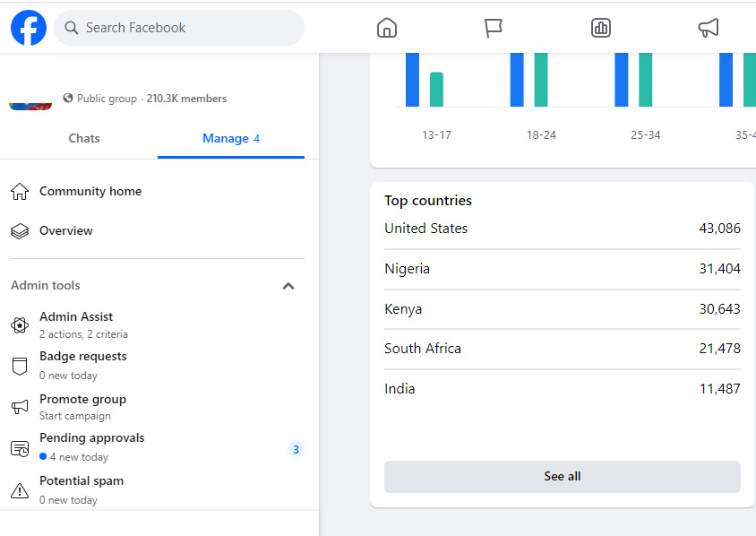Click the United States country row
Screen dimensions: 756x536
coord(563,229)
